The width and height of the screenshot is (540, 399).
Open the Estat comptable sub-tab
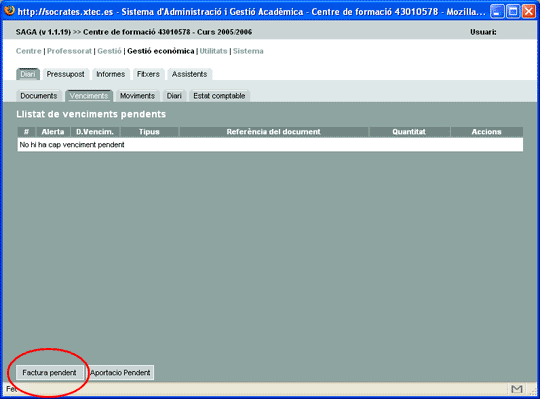click(x=219, y=96)
